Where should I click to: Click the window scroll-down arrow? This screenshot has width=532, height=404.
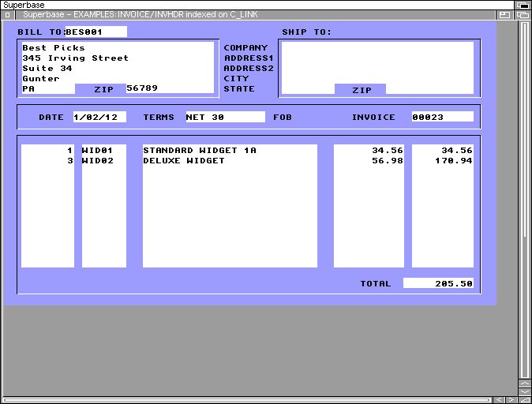tap(525, 391)
